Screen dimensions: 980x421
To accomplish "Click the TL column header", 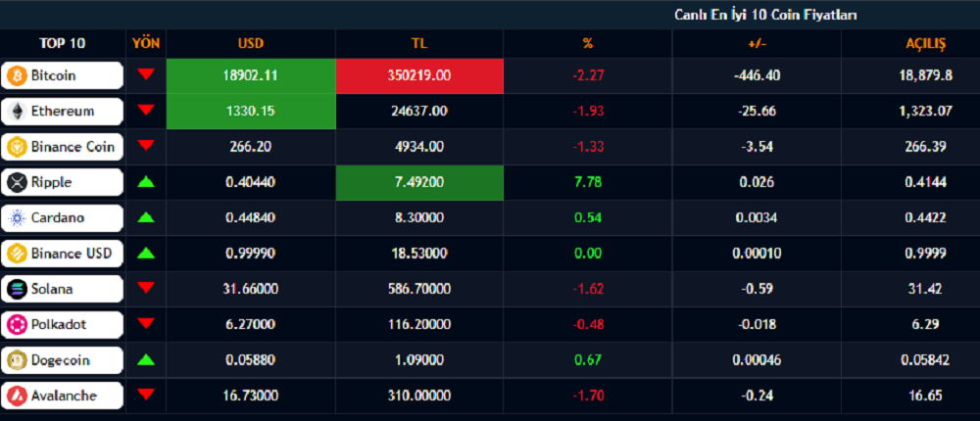I will (420, 44).
